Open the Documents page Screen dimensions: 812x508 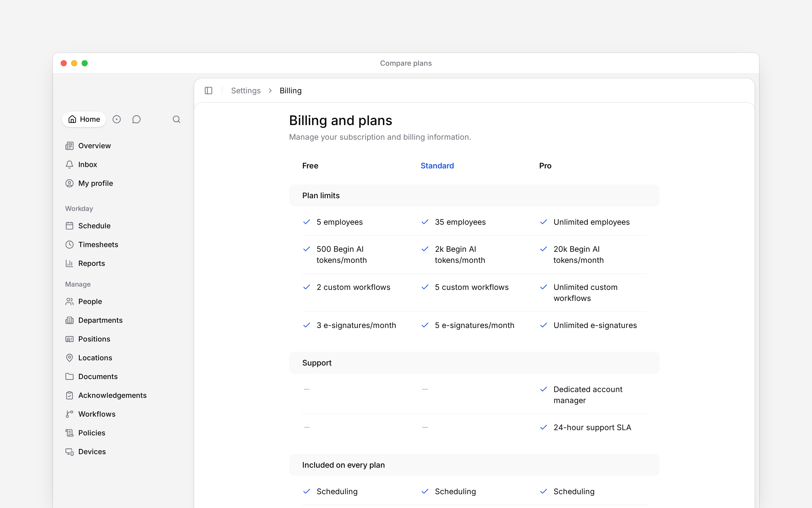[98, 377]
